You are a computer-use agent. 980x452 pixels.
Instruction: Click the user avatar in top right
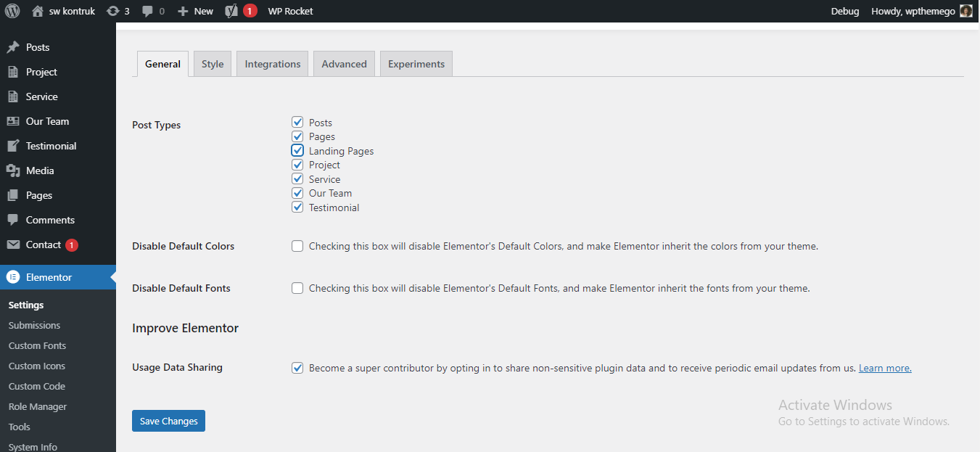click(x=966, y=11)
